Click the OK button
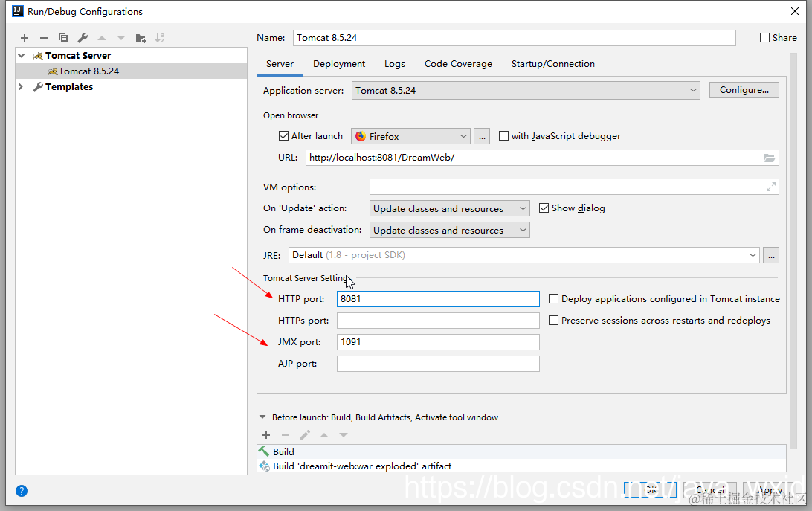 point(651,489)
